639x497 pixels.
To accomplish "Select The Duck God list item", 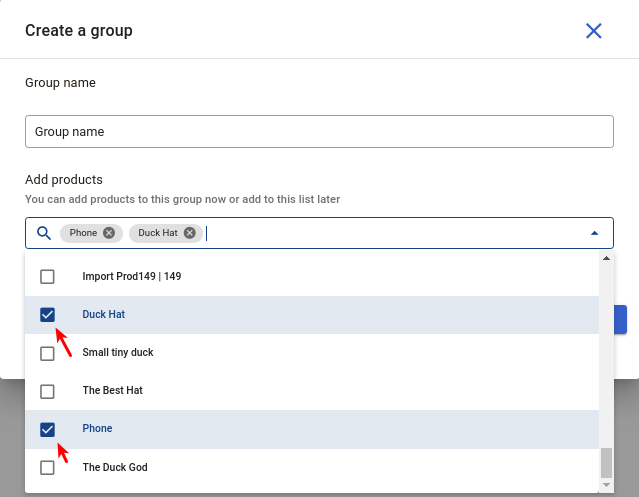I will coord(312,467).
